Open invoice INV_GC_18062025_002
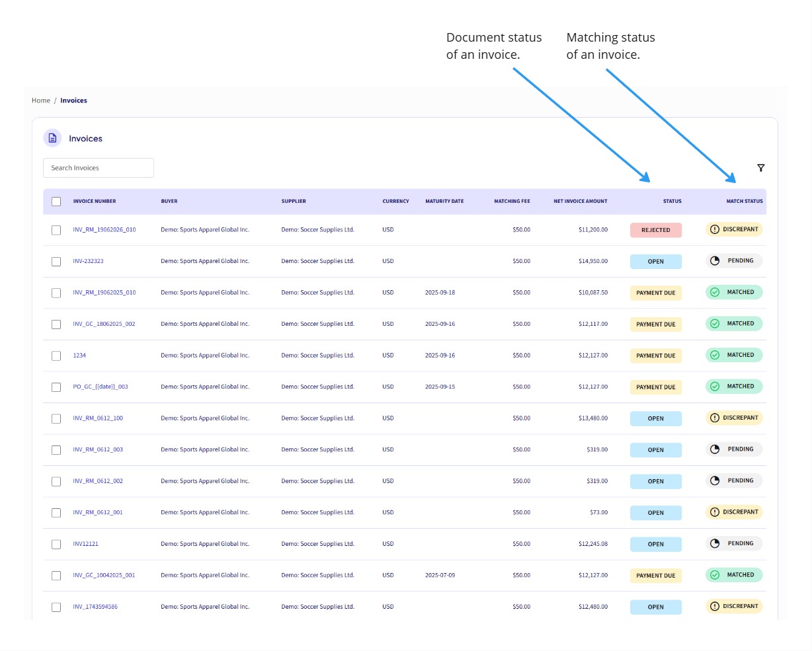 (x=102, y=324)
